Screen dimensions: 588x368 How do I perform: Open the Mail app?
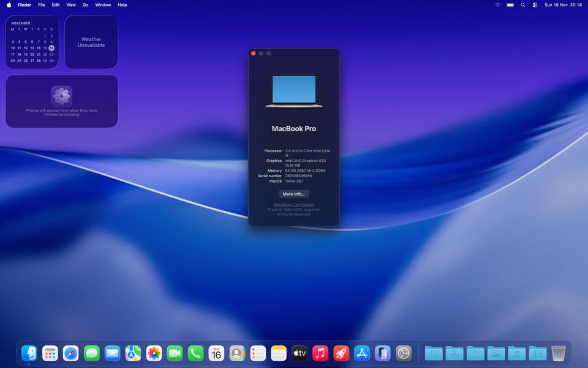(x=112, y=353)
